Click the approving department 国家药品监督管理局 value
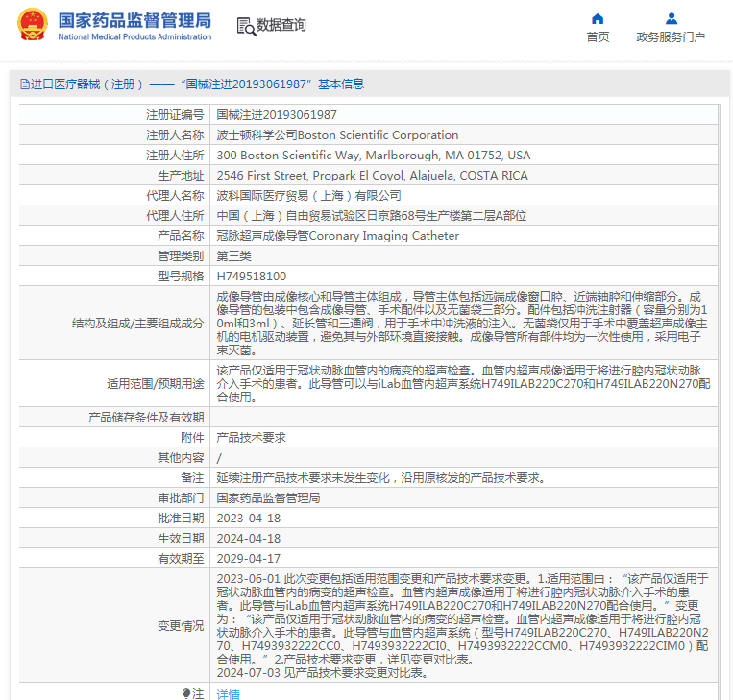 (268, 497)
